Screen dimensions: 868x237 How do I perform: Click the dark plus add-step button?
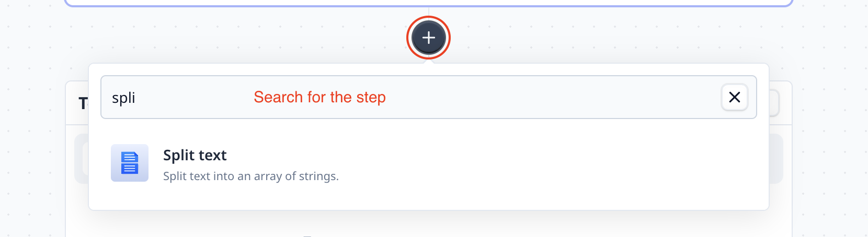(428, 38)
